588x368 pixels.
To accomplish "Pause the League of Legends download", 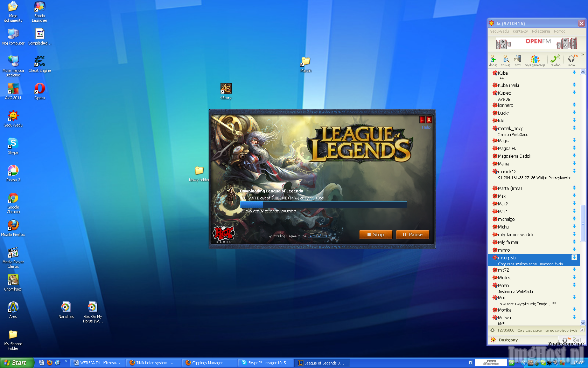I will pos(412,234).
